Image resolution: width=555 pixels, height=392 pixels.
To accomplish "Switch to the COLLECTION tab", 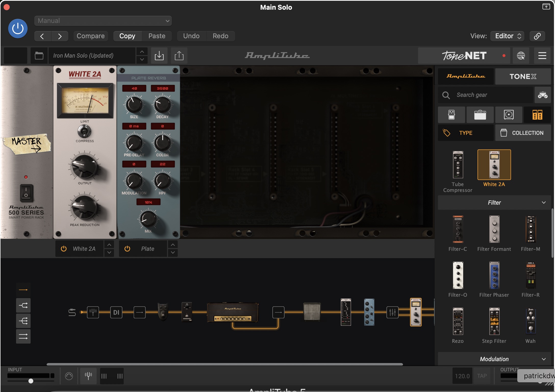I will [x=523, y=133].
